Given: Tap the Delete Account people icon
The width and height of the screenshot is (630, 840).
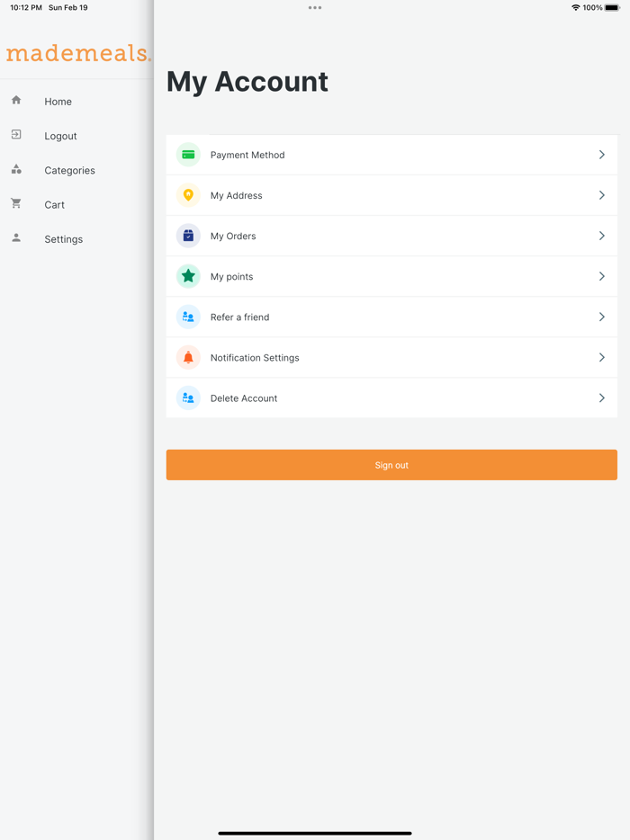Looking at the screenshot, I should coord(188,398).
